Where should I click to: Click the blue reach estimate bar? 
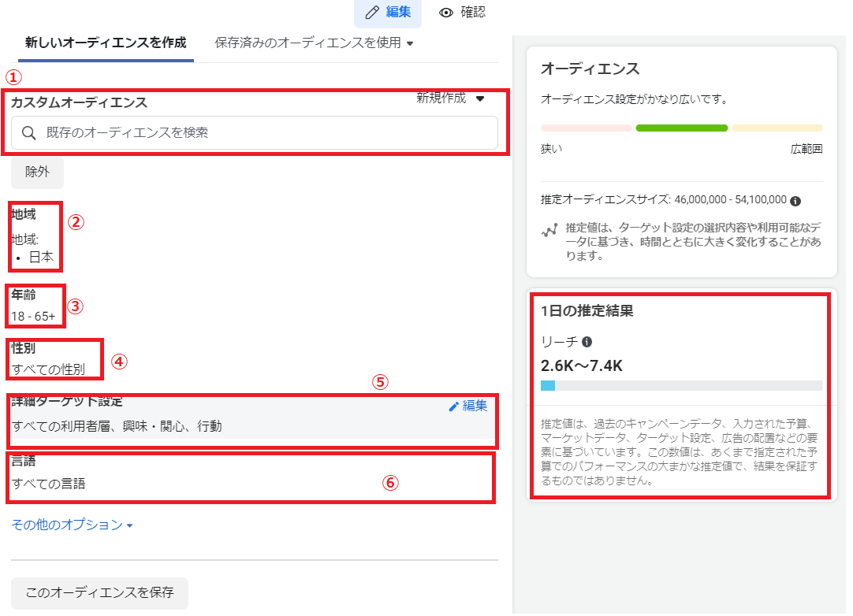(548, 386)
